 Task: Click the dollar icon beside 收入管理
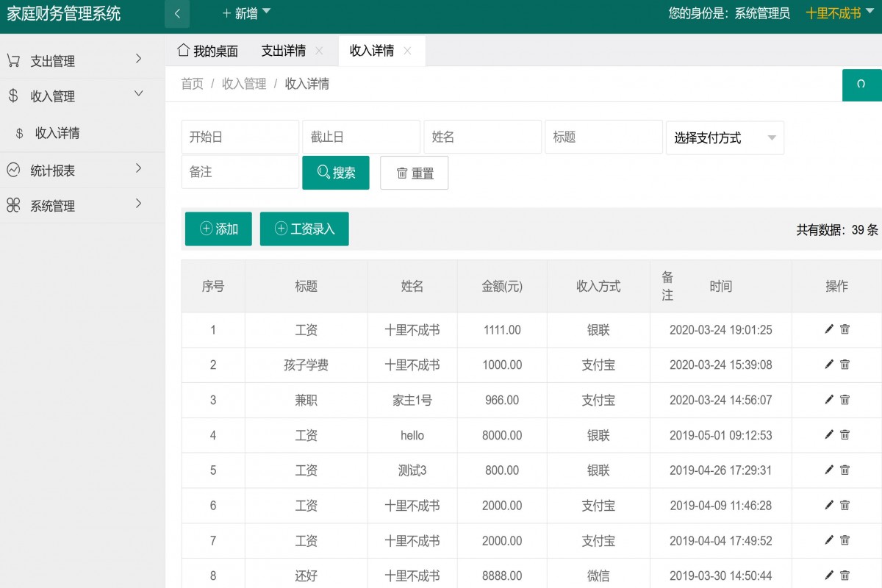tap(13, 96)
